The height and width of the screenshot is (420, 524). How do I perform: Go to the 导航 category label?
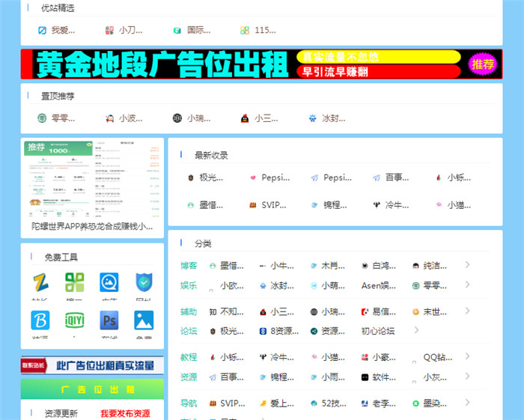point(189,403)
